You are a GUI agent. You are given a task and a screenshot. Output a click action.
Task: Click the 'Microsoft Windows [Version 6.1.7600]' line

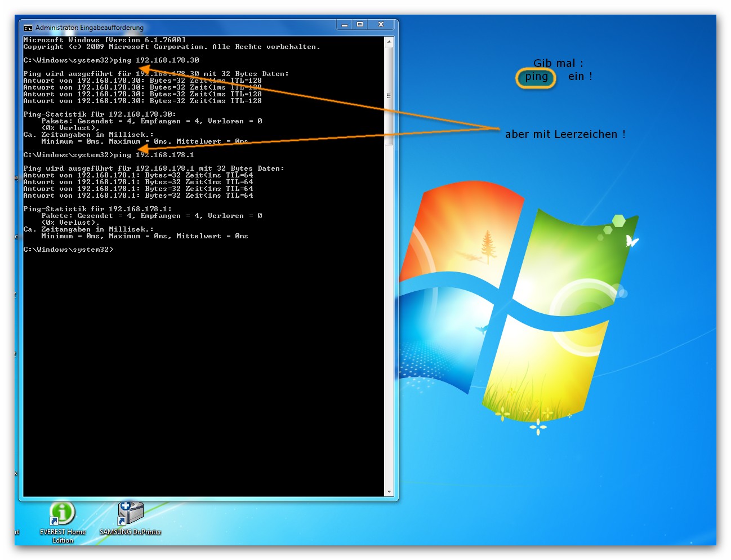point(104,40)
